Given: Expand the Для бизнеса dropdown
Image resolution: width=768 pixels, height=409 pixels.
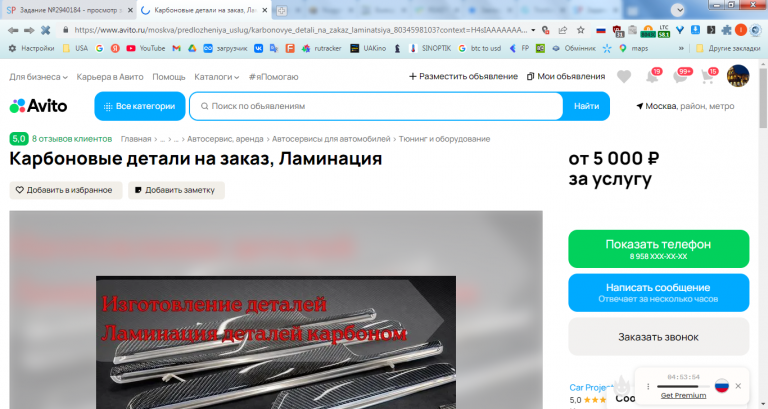Looking at the screenshot, I should click(38, 77).
